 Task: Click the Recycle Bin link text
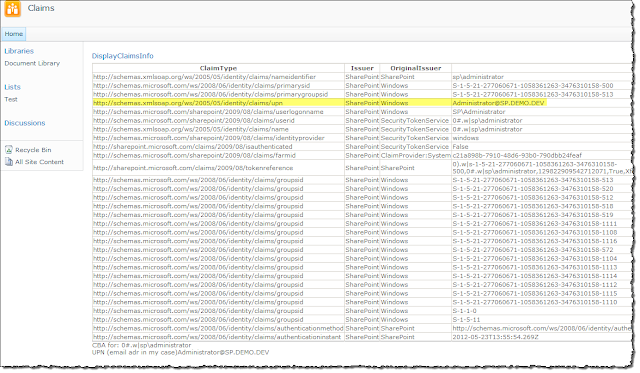[33, 150]
